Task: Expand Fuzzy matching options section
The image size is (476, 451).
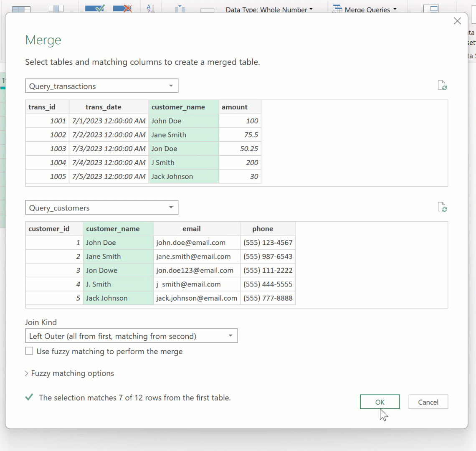Action: click(69, 373)
